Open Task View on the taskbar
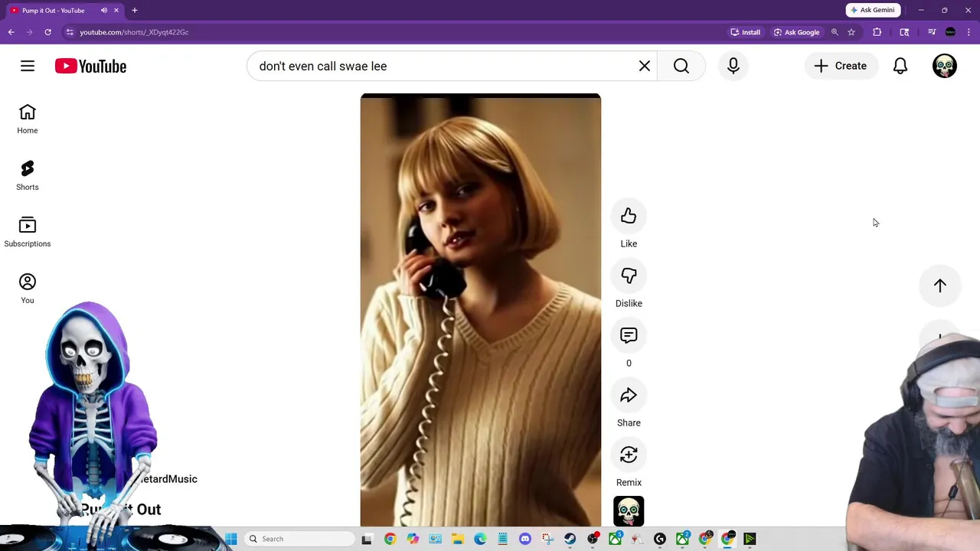980x551 pixels. tap(367, 539)
